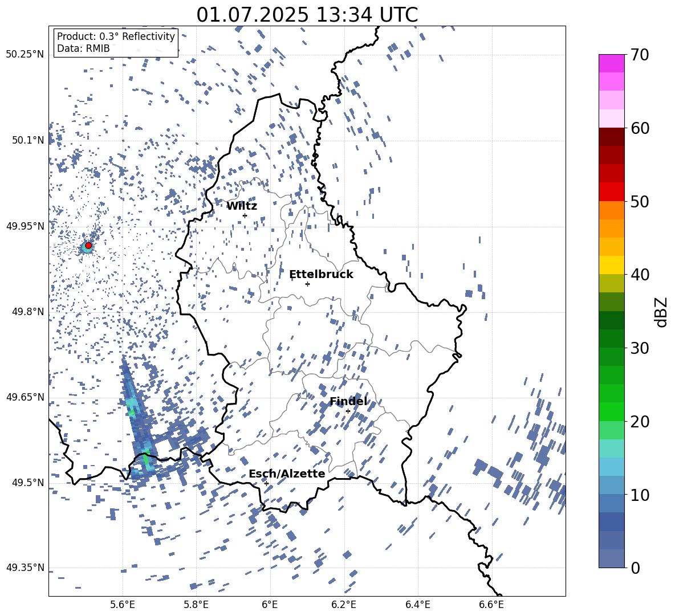The image size is (675, 616).
Task: Click the longitude label 6.6°E
Action: pos(491,605)
